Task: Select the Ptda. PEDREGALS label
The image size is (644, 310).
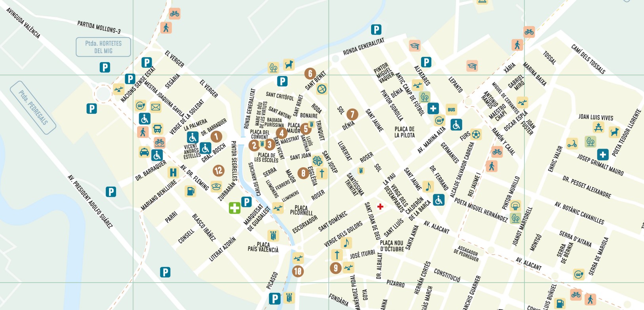Action: pyautogui.click(x=33, y=107)
